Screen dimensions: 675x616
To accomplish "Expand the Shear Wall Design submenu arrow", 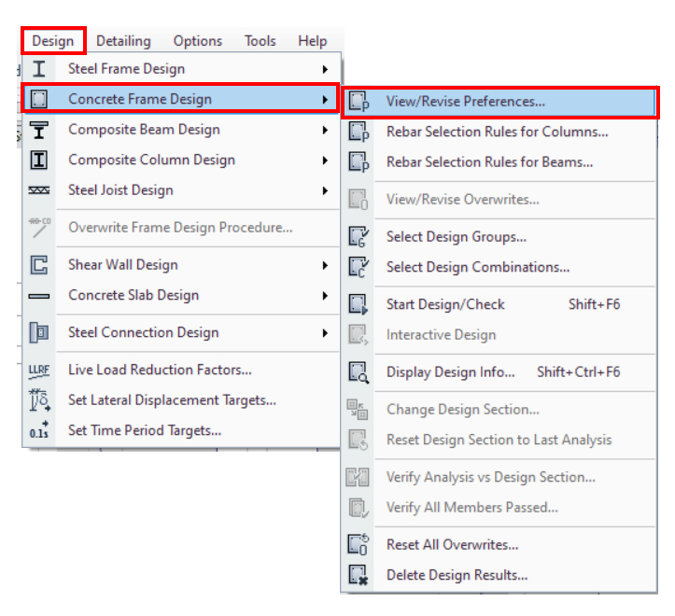I will [325, 265].
